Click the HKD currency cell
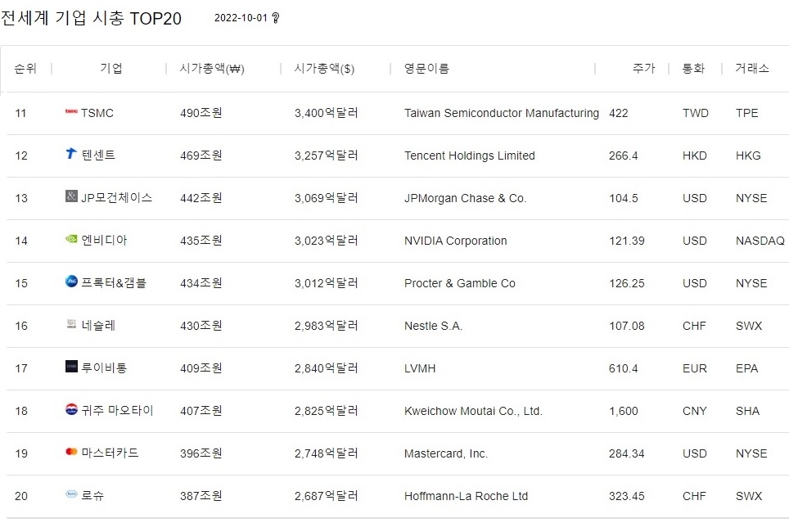Image resolution: width=789 pixels, height=532 pixels. pyautogui.click(x=694, y=156)
